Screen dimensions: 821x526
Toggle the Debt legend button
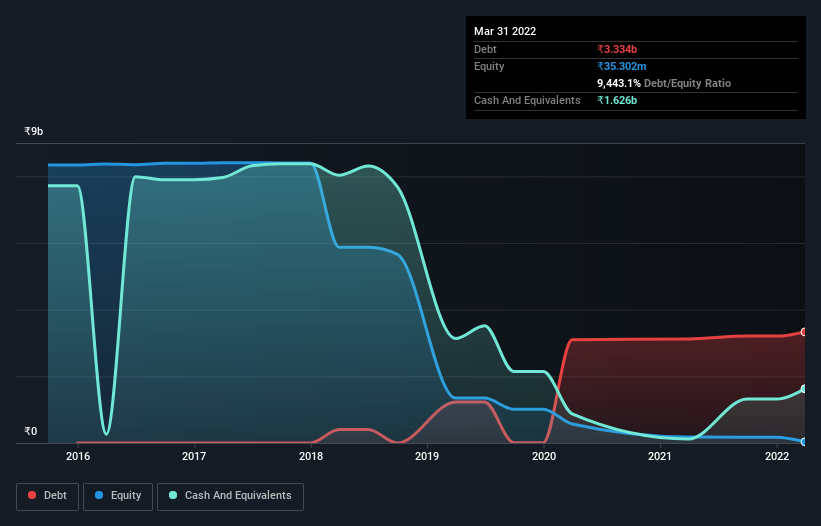pos(48,496)
